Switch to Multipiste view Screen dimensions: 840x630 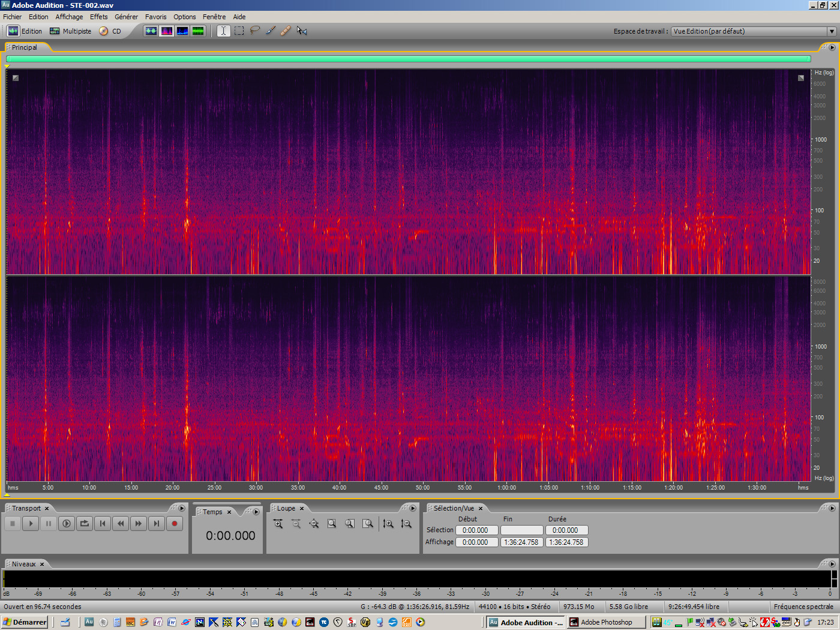tap(71, 31)
